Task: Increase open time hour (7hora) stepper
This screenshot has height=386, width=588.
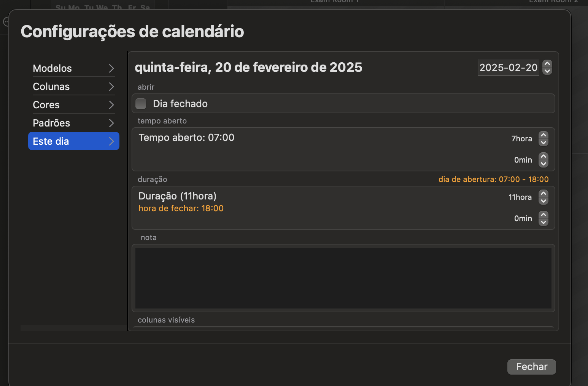Action: (x=544, y=135)
